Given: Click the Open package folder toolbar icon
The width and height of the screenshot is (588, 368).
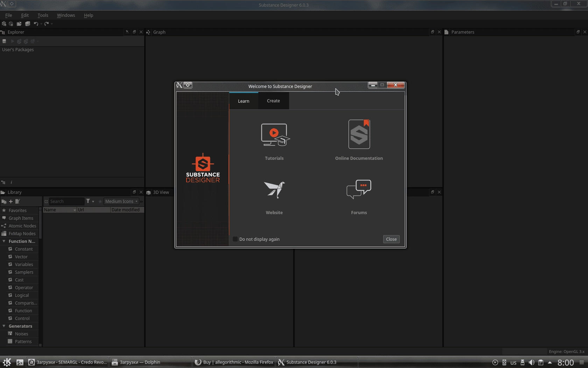Looking at the screenshot, I should click(19, 24).
